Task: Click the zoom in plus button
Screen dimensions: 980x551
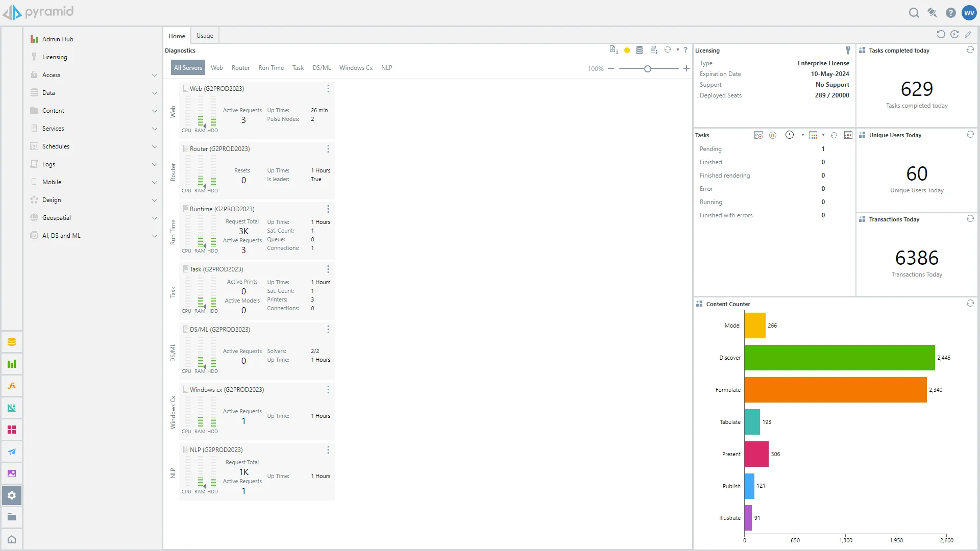Action: click(x=687, y=68)
